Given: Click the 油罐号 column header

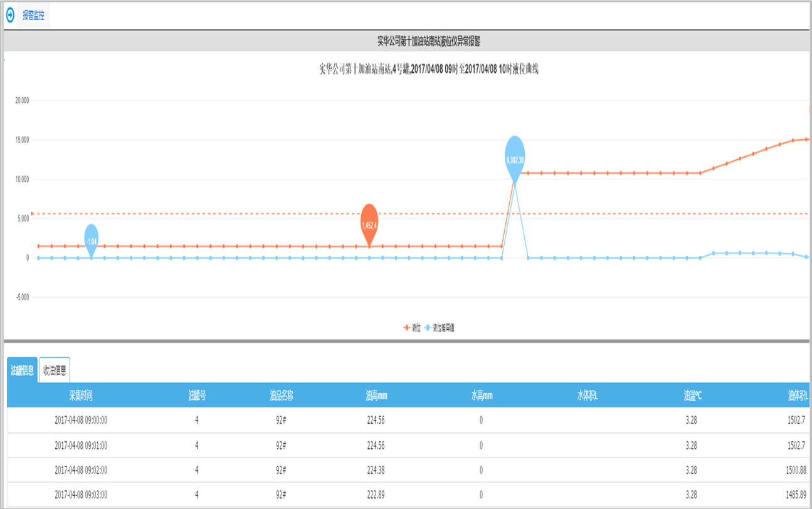Looking at the screenshot, I should pyautogui.click(x=197, y=396).
